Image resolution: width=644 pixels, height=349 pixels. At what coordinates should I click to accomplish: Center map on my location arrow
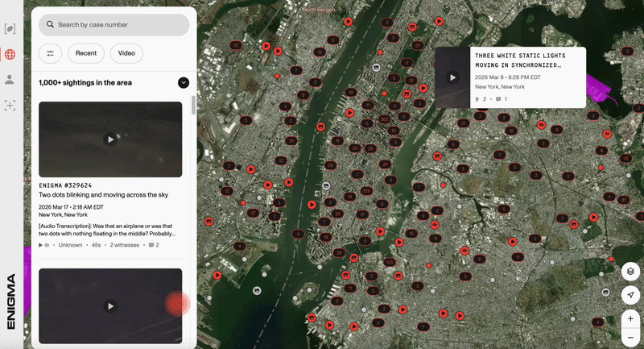click(630, 295)
